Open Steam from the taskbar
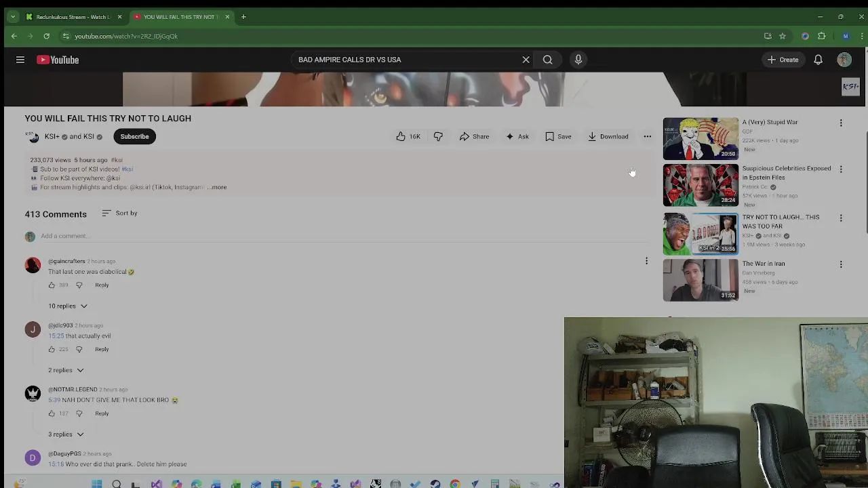Screen dimensions: 868x488 click(x=435, y=484)
